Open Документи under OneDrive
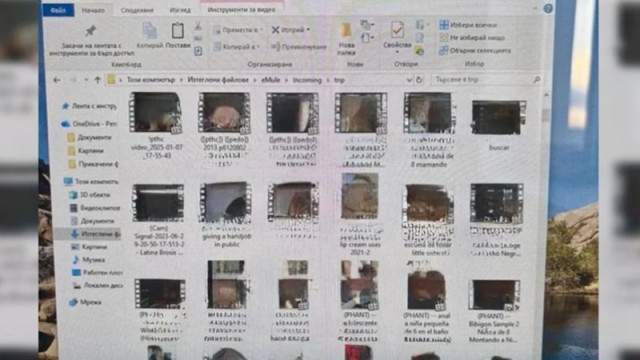This screenshot has height=360, width=640. 90,138
